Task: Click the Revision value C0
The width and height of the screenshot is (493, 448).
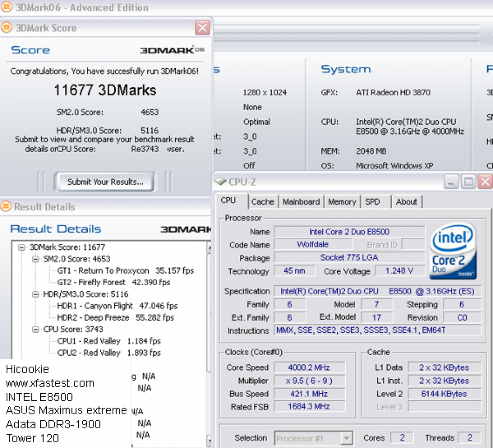Action: 462,318
